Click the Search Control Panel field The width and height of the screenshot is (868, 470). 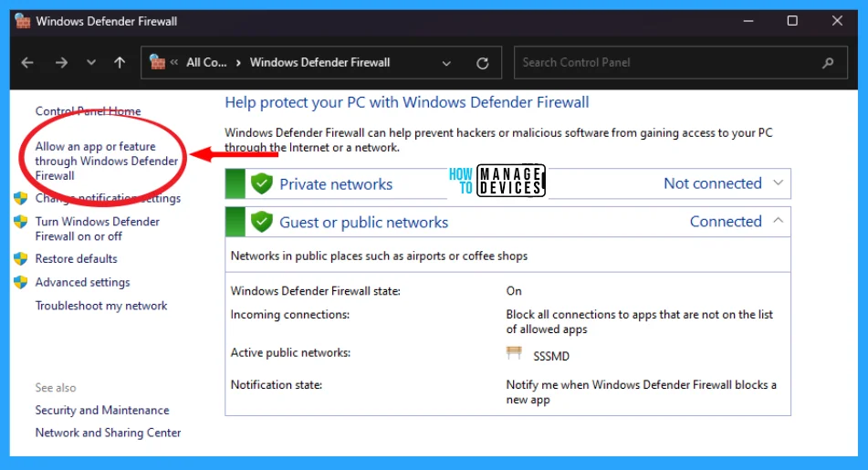680,63
